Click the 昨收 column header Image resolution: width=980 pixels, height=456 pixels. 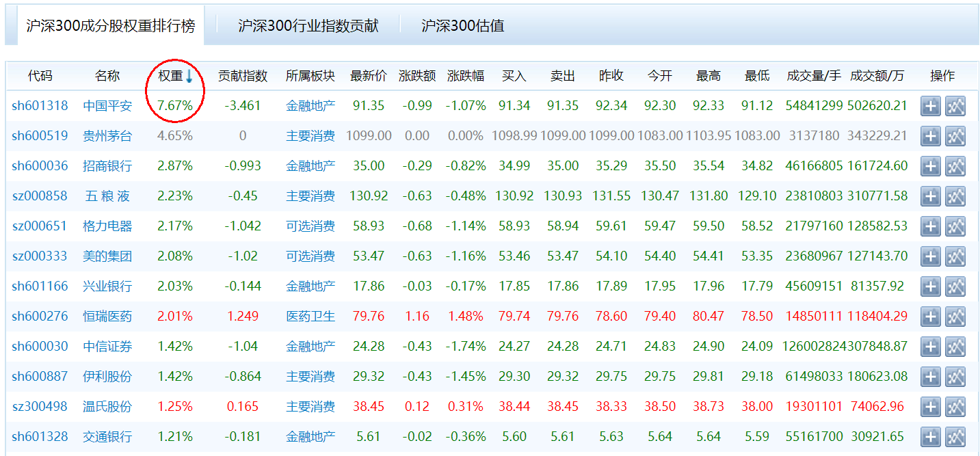tap(611, 76)
